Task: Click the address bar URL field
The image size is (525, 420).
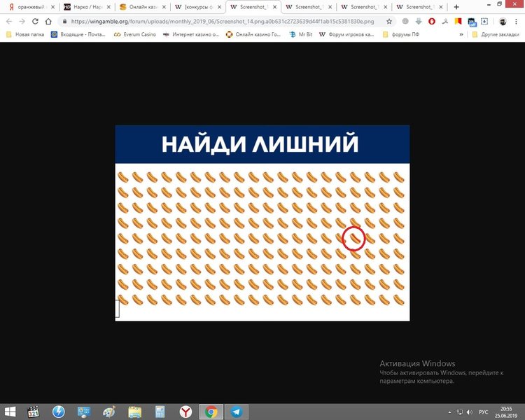Action: coord(223,22)
